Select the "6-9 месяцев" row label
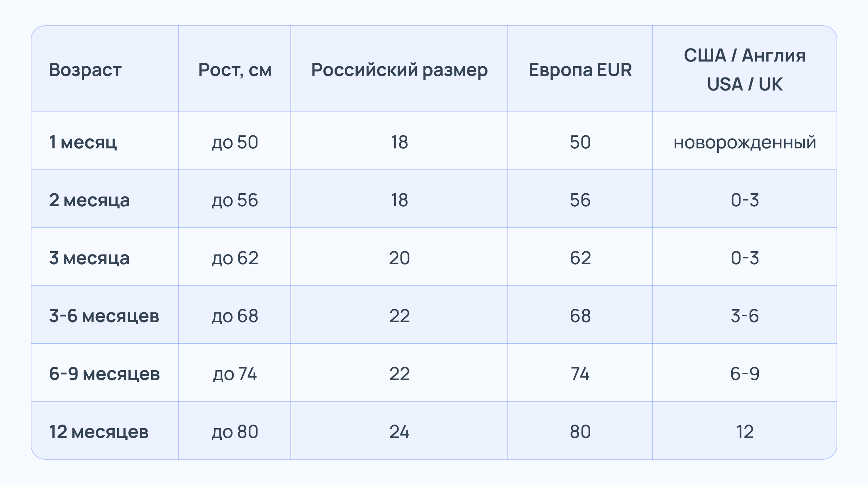 tap(105, 374)
